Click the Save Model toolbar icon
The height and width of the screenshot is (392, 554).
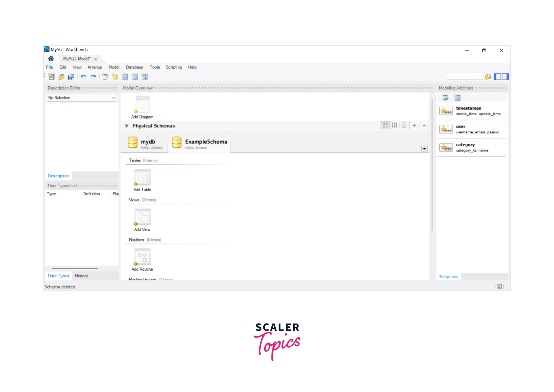[71, 77]
